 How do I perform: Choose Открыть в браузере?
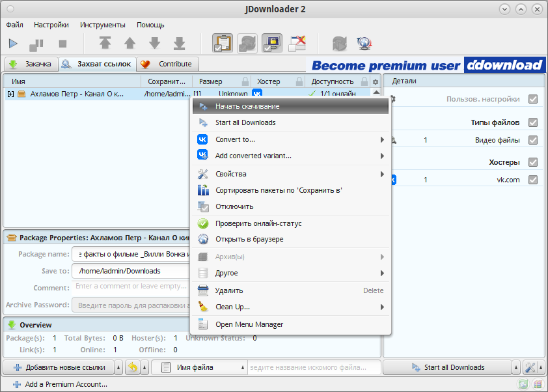click(290, 239)
